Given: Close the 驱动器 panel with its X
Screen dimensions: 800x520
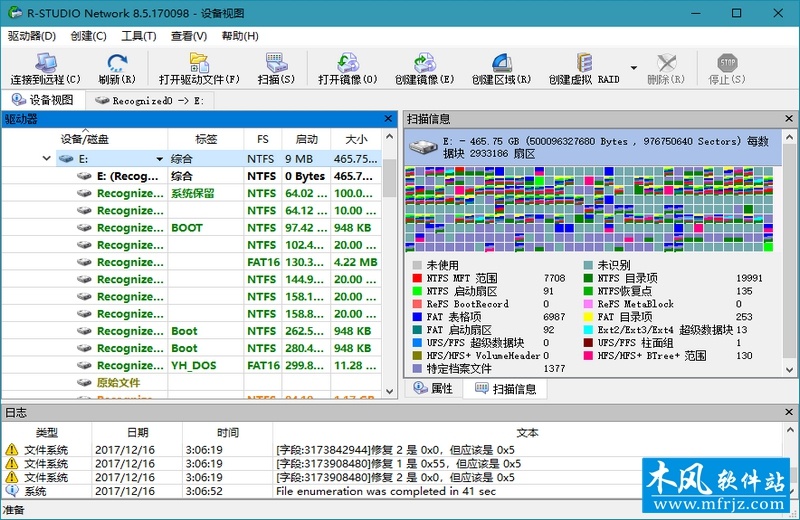Looking at the screenshot, I should click(390, 119).
